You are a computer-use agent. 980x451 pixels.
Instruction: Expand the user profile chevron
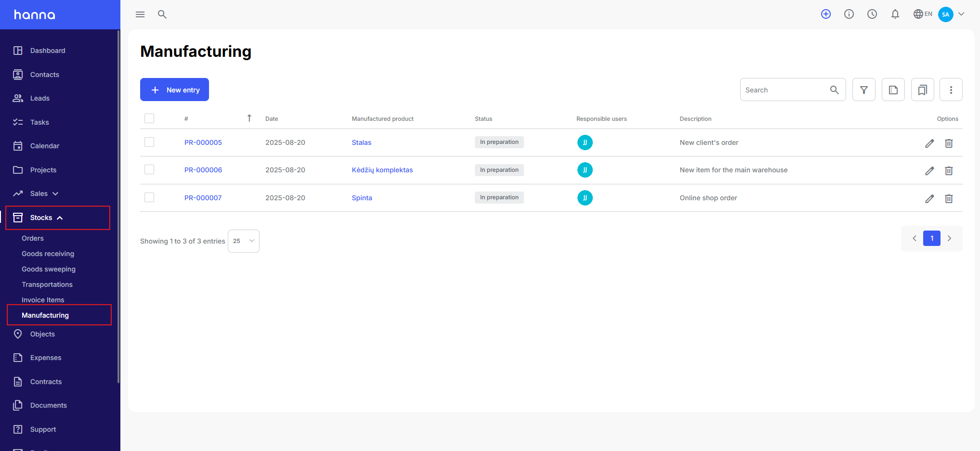(x=961, y=14)
